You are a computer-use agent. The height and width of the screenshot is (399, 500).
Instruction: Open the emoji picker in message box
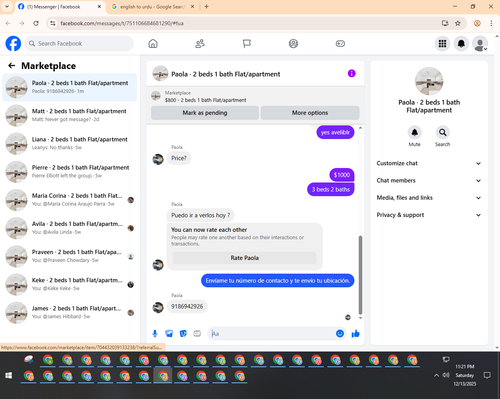point(340,333)
